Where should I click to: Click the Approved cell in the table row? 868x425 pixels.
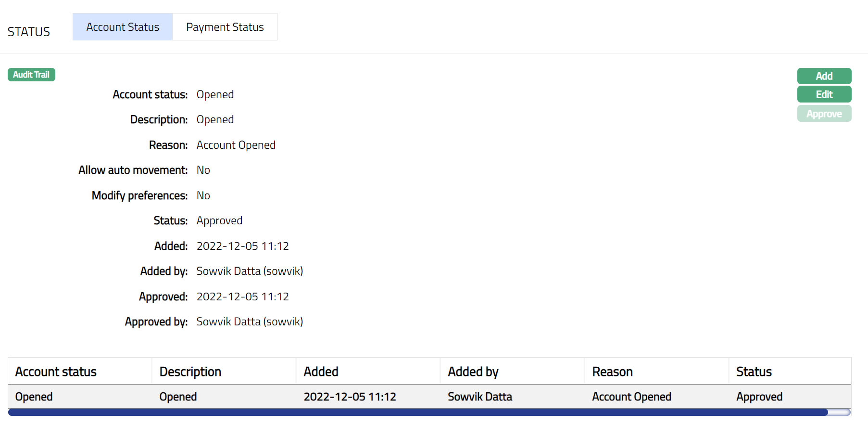tap(759, 397)
